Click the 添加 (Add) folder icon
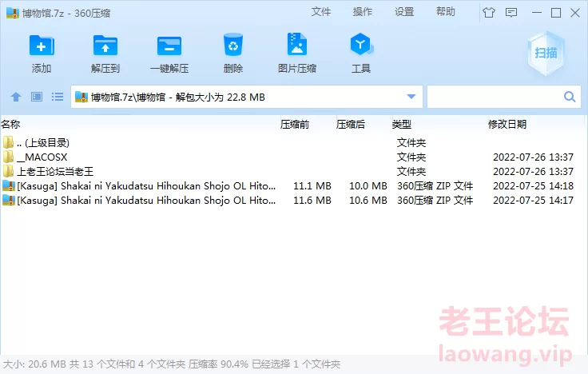This screenshot has width=588, height=374. click(42, 46)
